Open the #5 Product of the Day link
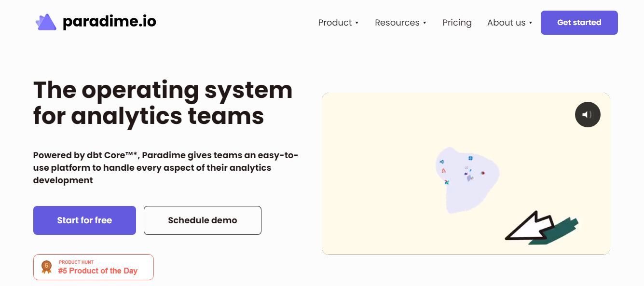The width and height of the screenshot is (644, 286). coord(94,267)
